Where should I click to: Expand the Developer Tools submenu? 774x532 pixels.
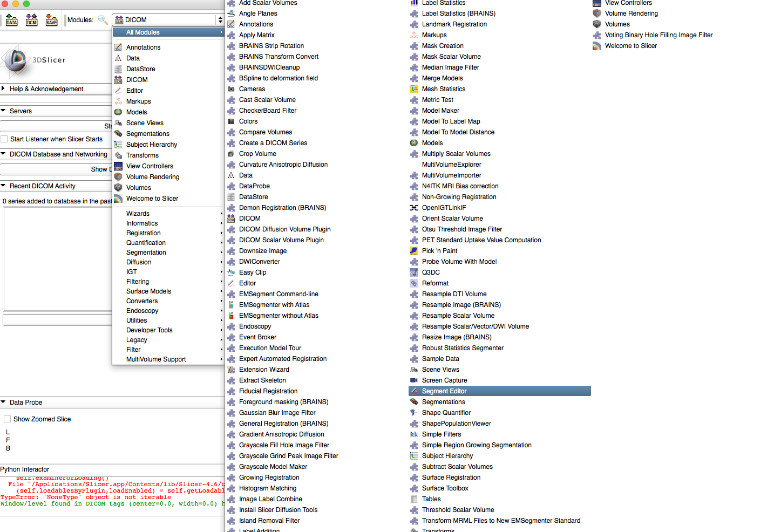[168, 330]
